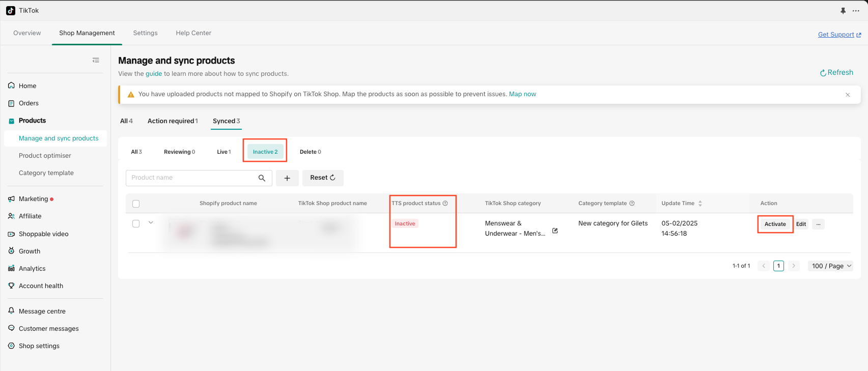Click the red Inactive status badge
The height and width of the screenshot is (371, 868).
pos(405,223)
